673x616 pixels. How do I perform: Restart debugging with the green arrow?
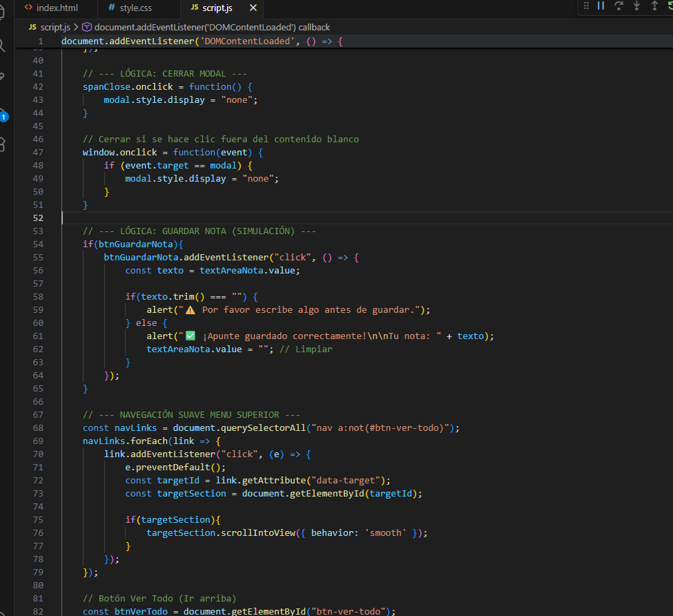coord(670,6)
